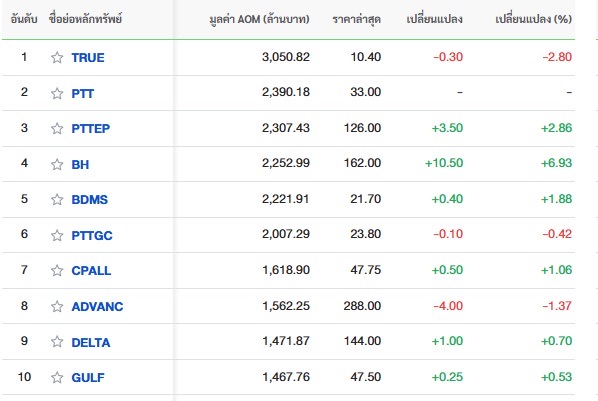Open the PTTEP stock link
This screenshot has height=401, width=598.
[x=91, y=129]
